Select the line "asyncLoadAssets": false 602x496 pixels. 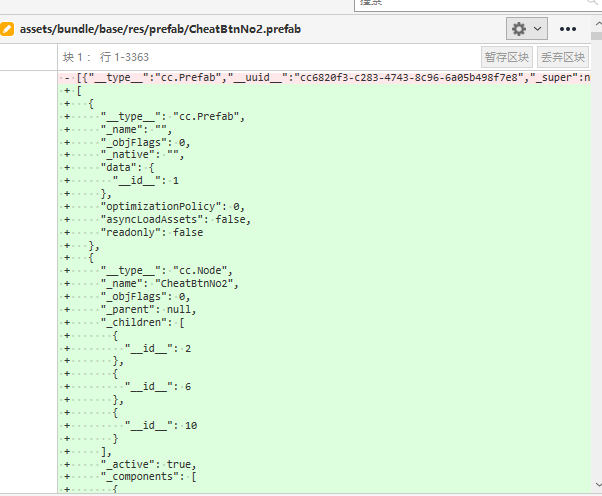(324, 219)
